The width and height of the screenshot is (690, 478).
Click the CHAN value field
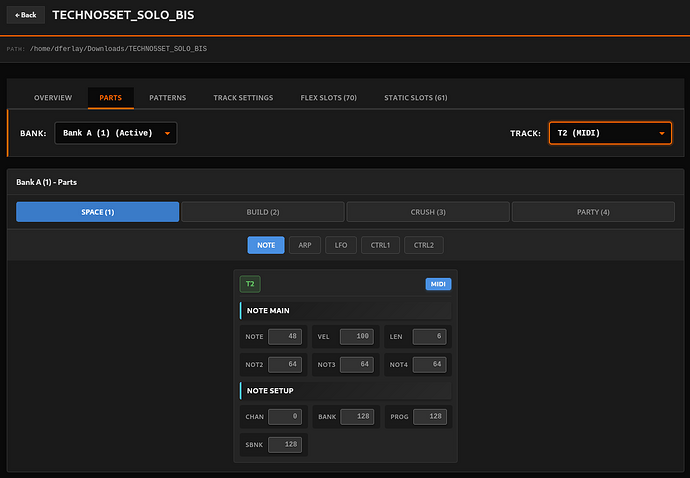click(285, 416)
